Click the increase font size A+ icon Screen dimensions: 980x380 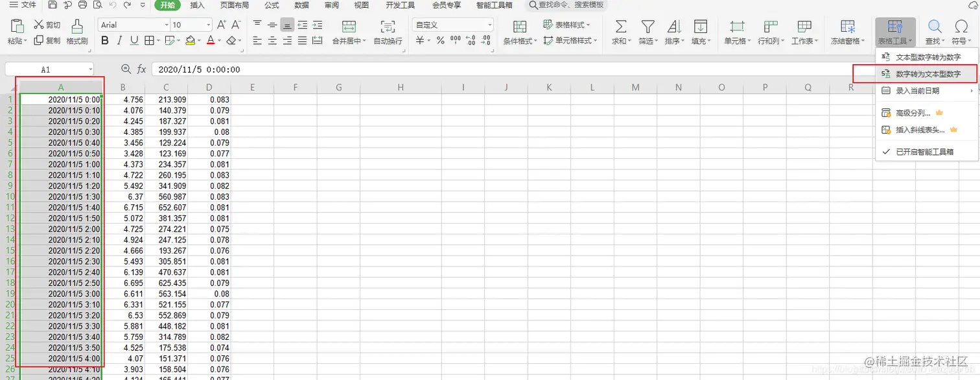click(222, 25)
